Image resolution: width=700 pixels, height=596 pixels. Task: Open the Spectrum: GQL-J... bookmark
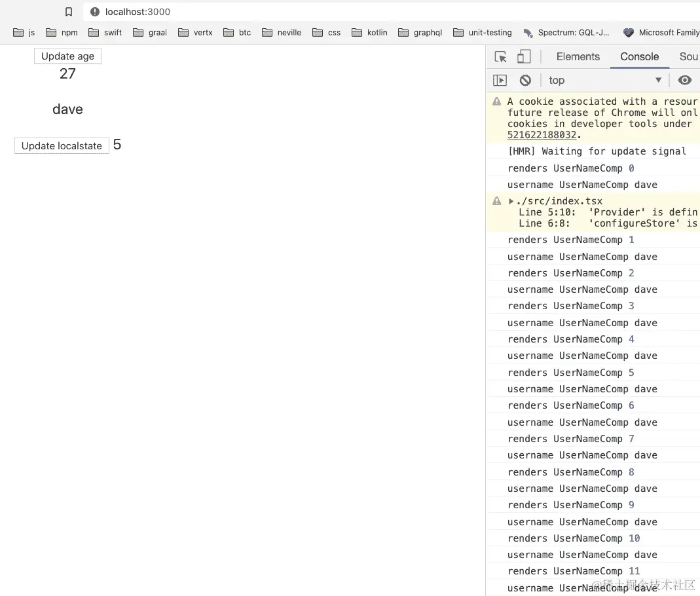click(x=566, y=33)
